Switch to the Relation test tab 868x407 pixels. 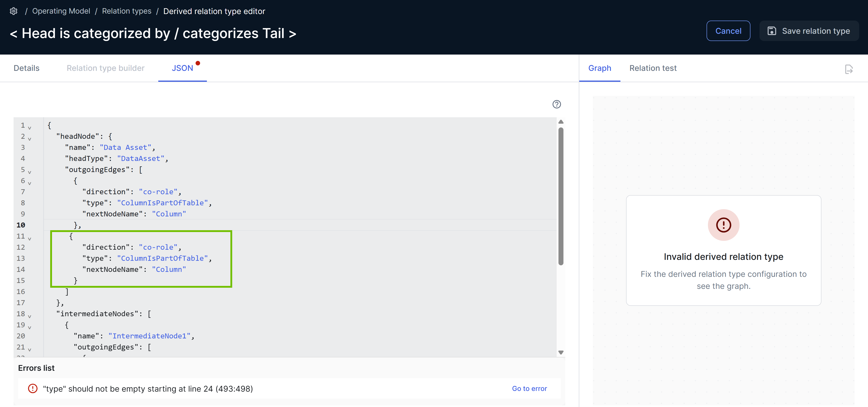click(x=653, y=68)
